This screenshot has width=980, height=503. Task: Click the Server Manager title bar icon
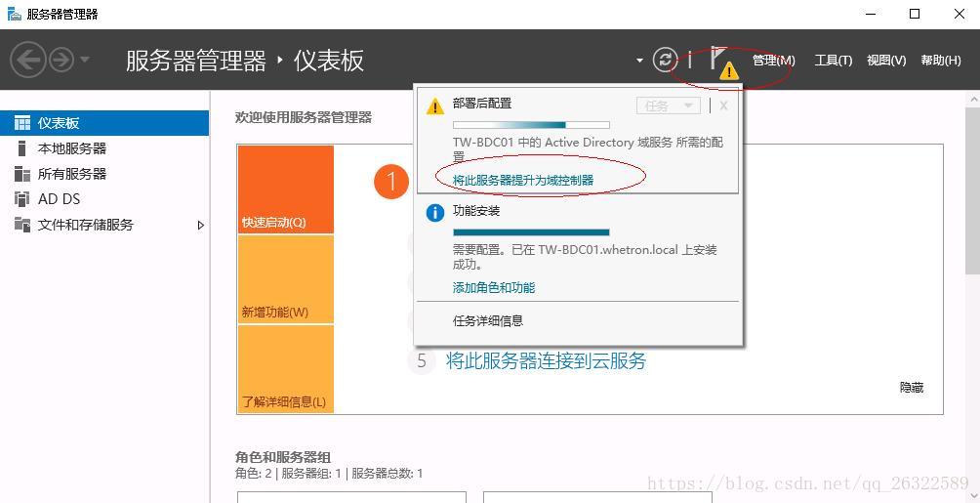coord(14,14)
